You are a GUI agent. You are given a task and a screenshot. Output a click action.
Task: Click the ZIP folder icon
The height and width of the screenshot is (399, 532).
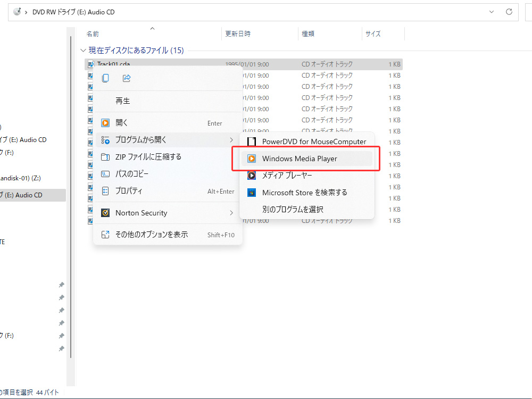[105, 157]
